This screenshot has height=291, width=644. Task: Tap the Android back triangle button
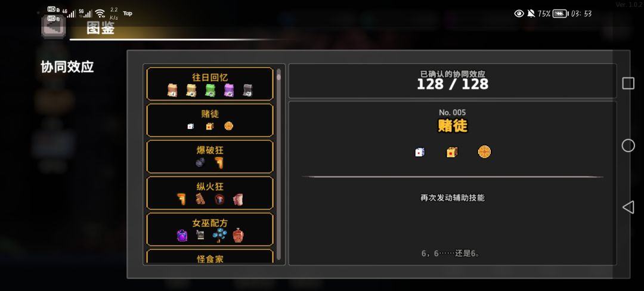click(628, 208)
